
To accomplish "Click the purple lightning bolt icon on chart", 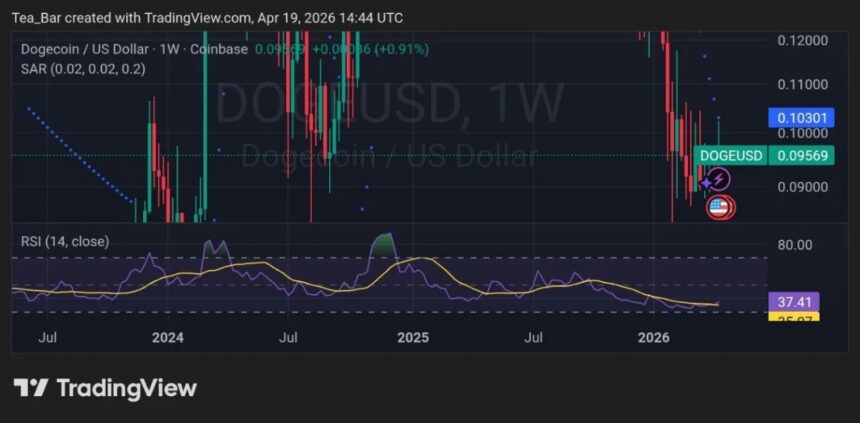I will coord(720,179).
